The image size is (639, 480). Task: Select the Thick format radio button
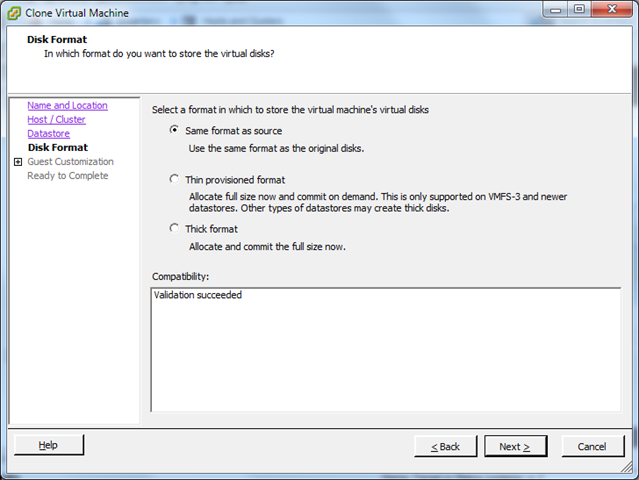tap(175, 229)
